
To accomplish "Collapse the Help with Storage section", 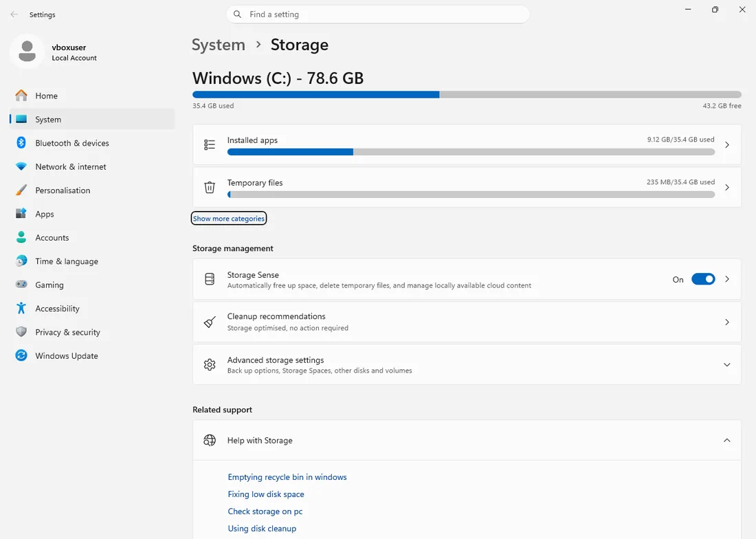I will click(x=727, y=440).
